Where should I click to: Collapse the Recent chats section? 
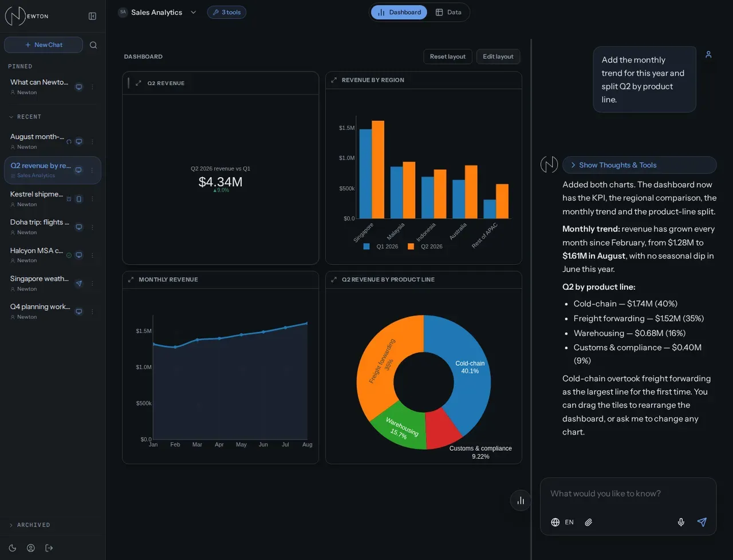25,117
